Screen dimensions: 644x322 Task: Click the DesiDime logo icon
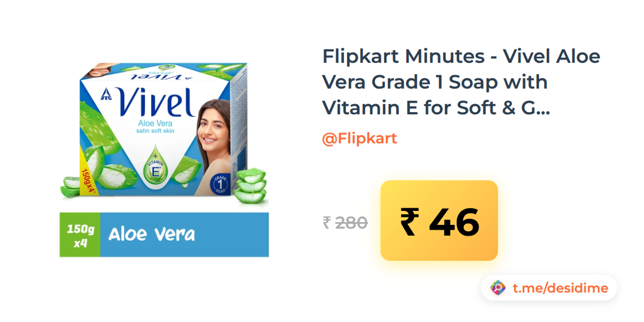pyautogui.click(x=498, y=288)
